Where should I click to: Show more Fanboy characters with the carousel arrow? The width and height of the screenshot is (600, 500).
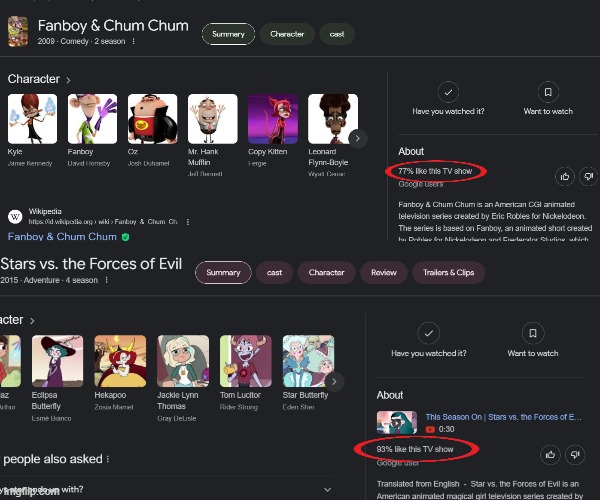[x=357, y=138]
